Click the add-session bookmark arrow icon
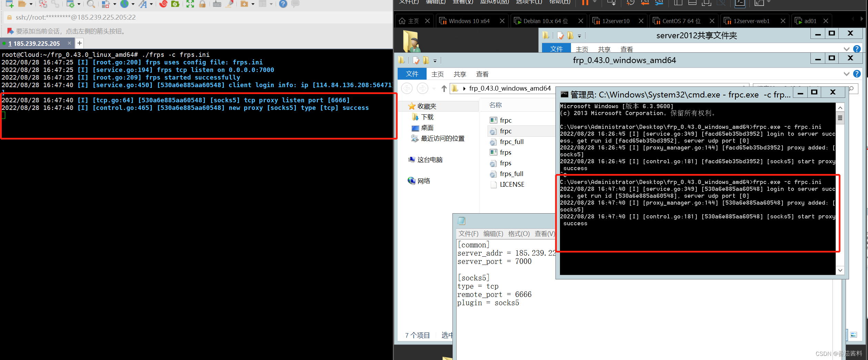 (x=10, y=31)
